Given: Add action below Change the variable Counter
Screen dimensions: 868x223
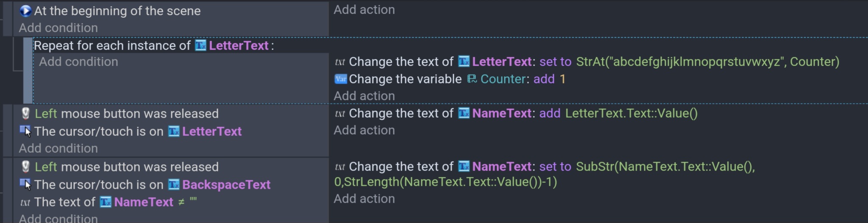Looking at the screenshot, I should coord(364,96).
